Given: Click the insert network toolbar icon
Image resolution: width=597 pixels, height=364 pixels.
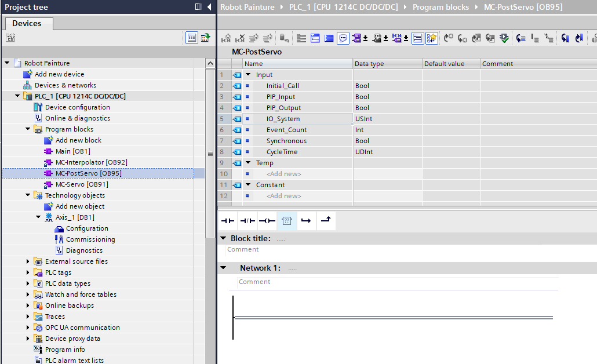Looking at the screenshot, I should click(x=226, y=38).
